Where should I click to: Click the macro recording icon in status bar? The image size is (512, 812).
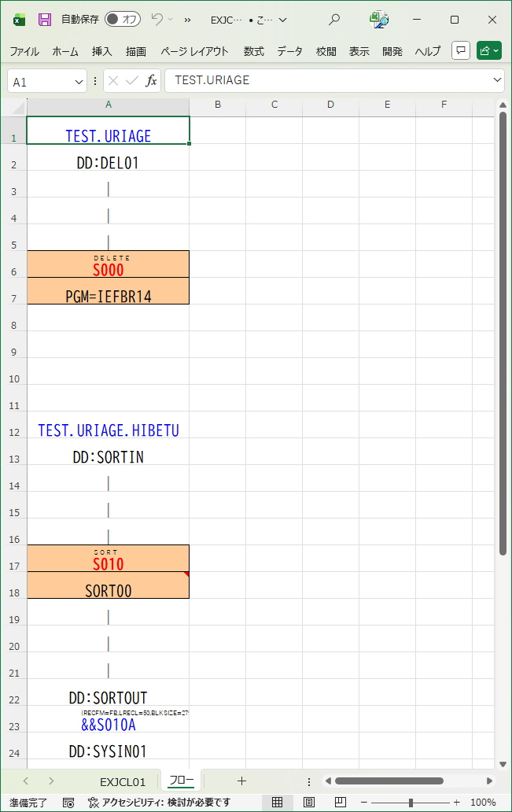[68, 803]
